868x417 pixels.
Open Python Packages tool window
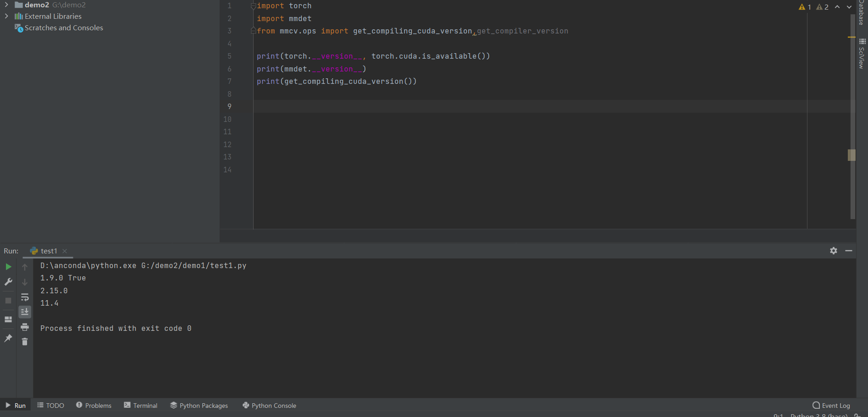tap(199, 406)
